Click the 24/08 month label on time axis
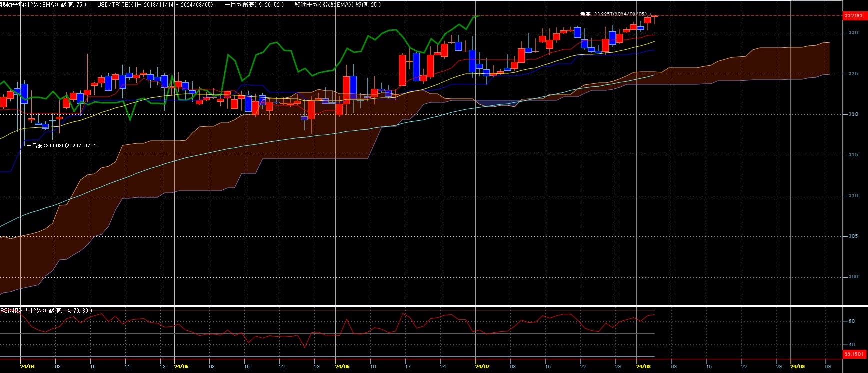This screenshot has height=373, width=868. click(x=643, y=366)
